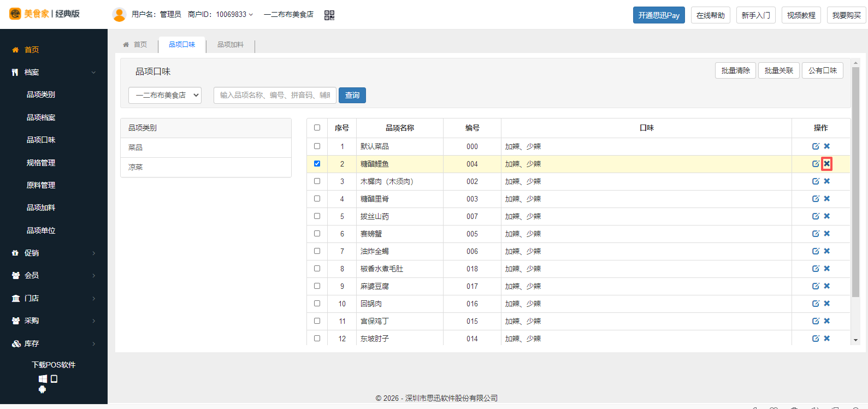This screenshot has height=409, width=868.
Task: Collapse the 档案 sidebar section
Action: click(x=54, y=72)
